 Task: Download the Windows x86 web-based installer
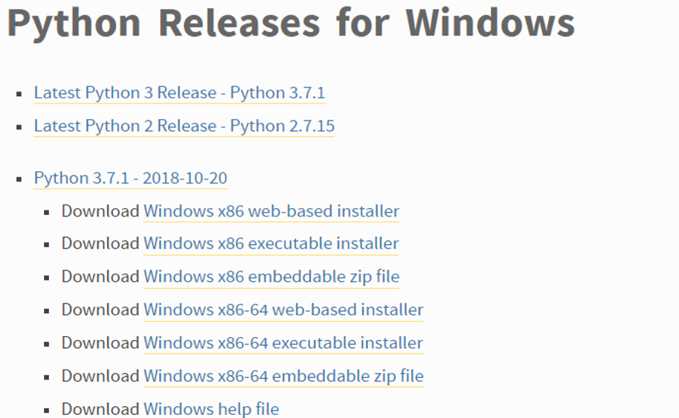pos(271,211)
